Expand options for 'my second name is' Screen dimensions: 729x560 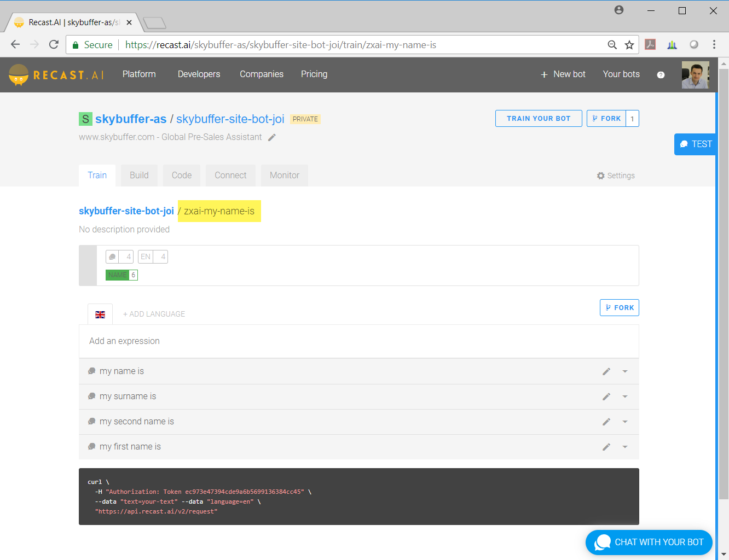pos(625,422)
